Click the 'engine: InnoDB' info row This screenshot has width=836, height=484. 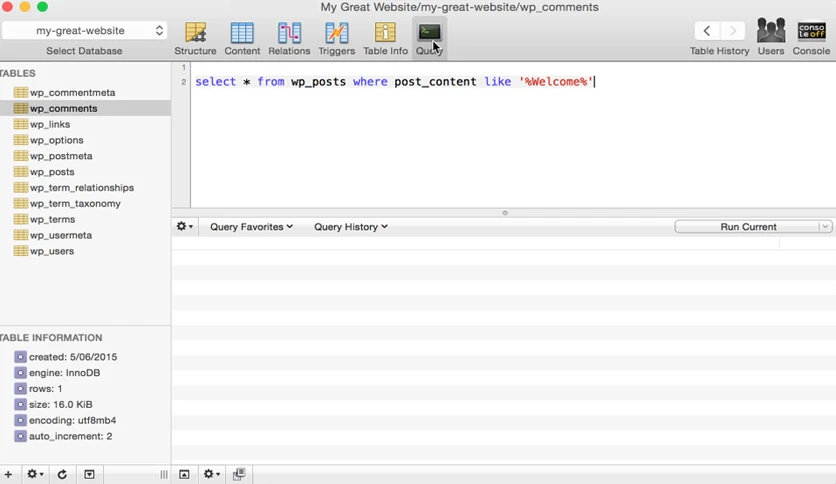(x=65, y=373)
